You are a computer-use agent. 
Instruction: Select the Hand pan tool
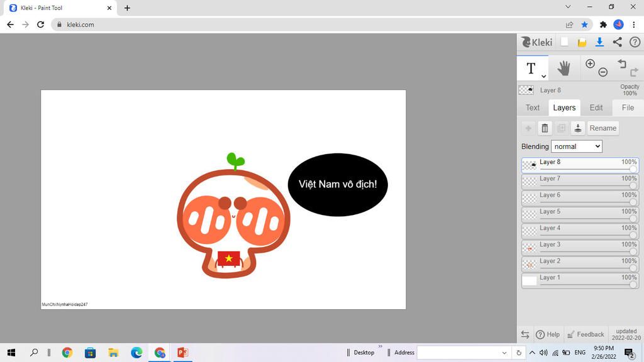tap(564, 68)
